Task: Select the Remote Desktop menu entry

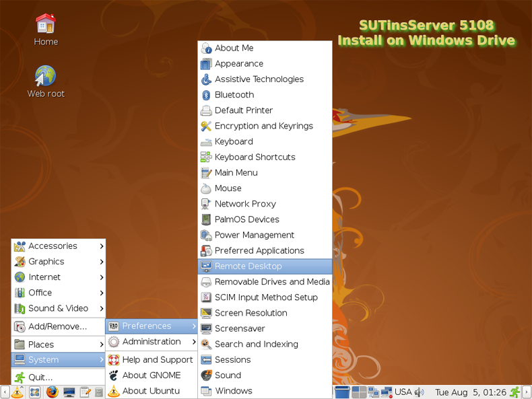Action: pyautogui.click(x=265, y=266)
